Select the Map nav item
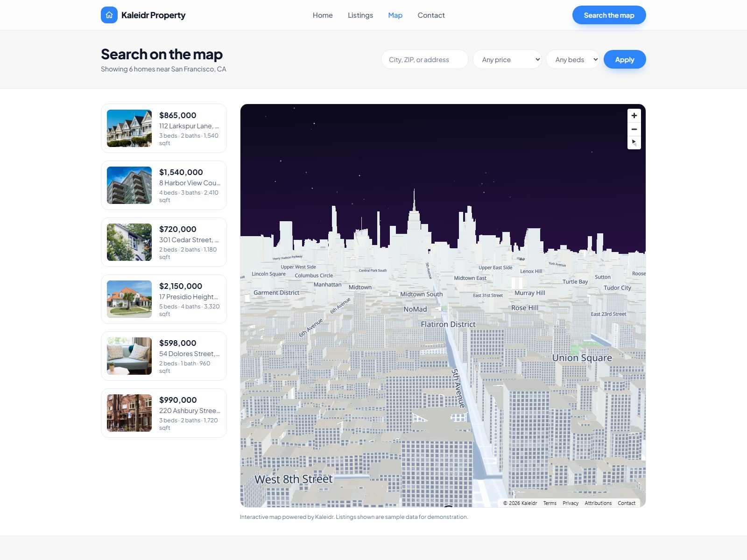The height and width of the screenshot is (560, 747). 395,15
